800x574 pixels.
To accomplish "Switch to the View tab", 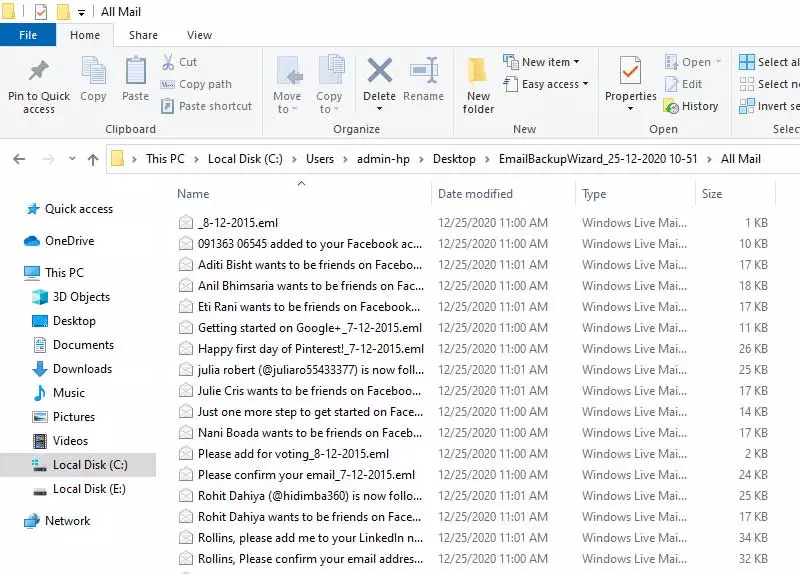I will pyautogui.click(x=199, y=35).
